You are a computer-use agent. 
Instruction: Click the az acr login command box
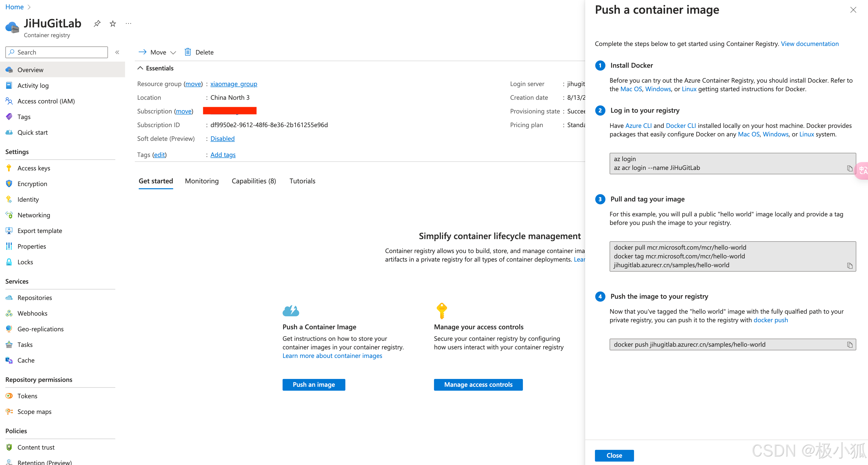732,164
